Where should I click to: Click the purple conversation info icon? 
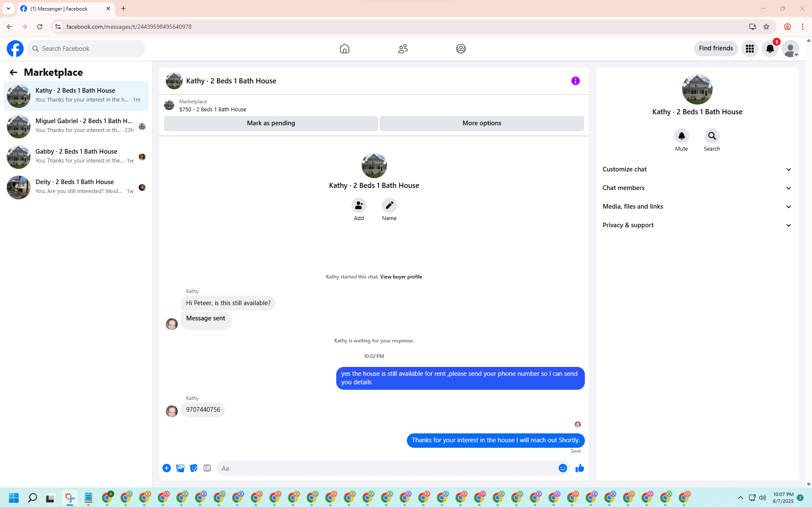point(575,81)
